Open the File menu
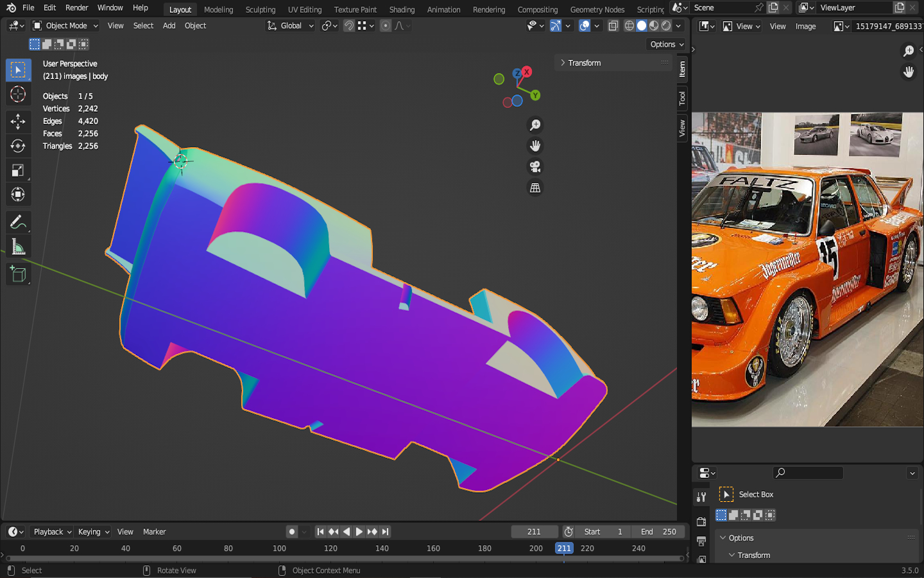The width and height of the screenshot is (924, 578). coord(28,8)
